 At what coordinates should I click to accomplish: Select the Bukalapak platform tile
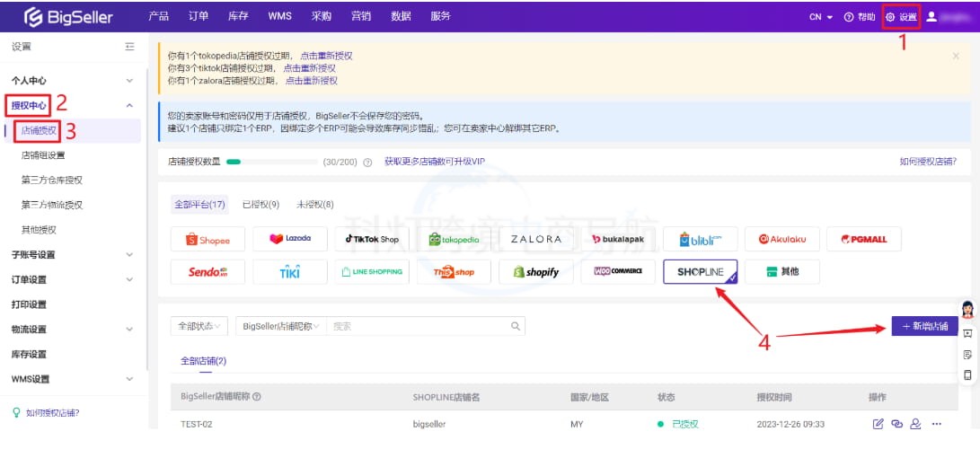618,239
